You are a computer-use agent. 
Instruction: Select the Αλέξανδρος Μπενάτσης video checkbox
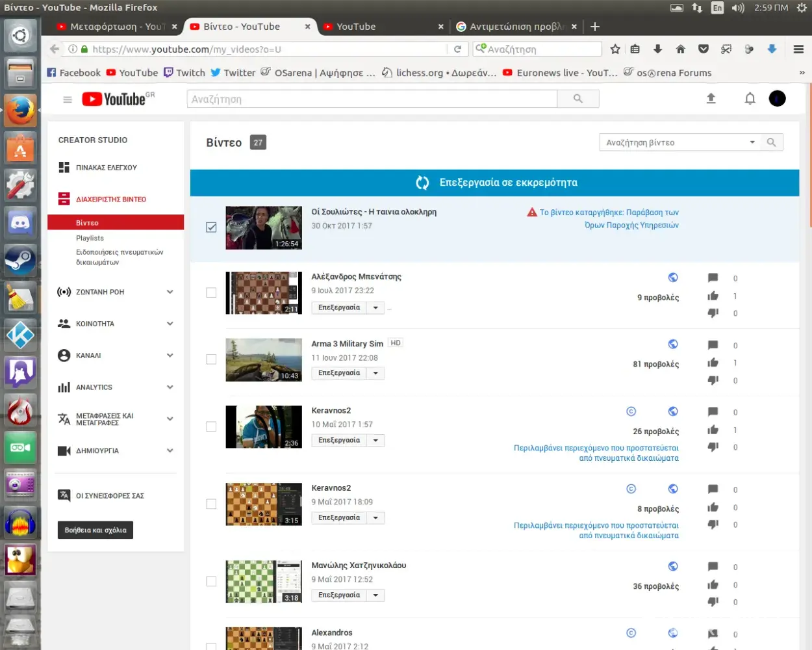pos(211,292)
